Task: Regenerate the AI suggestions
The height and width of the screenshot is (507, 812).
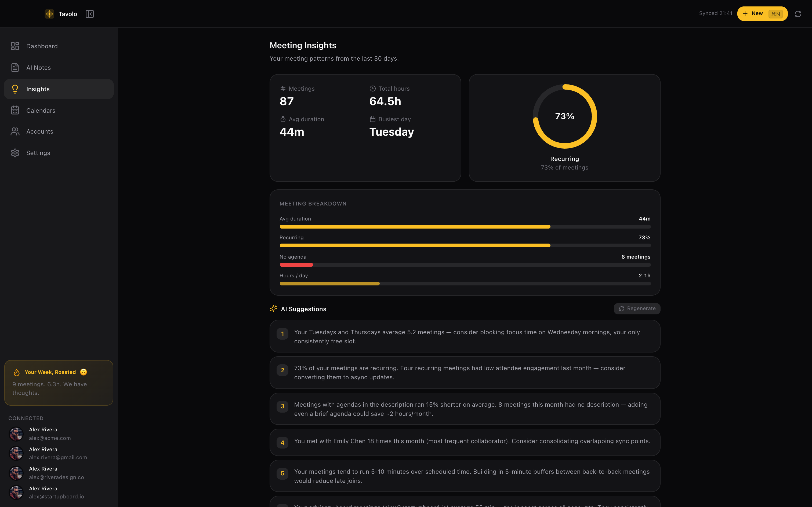Action: [x=636, y=308]
